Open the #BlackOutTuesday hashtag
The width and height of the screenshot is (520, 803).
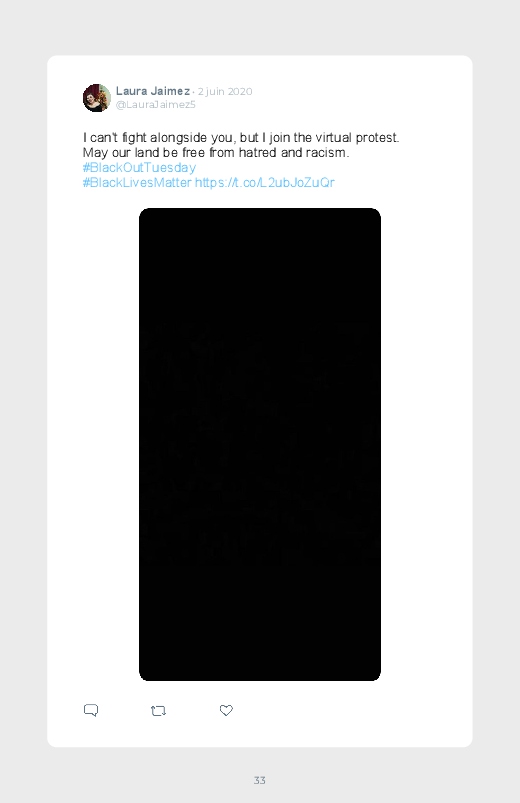pos(139,167)
